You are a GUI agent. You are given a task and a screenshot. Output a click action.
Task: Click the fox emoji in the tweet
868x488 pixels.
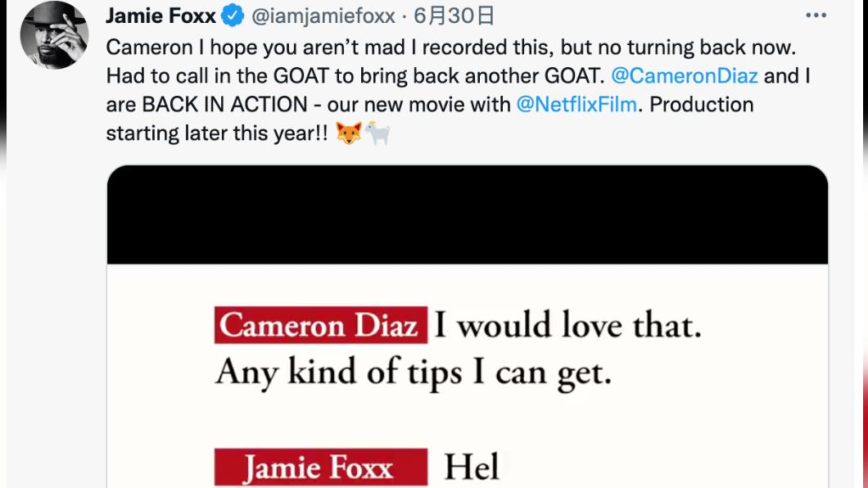pos(349,133)
